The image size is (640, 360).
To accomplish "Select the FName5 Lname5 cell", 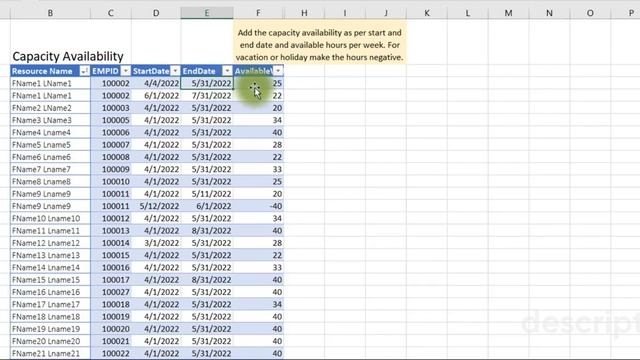I will pos(50,144).
